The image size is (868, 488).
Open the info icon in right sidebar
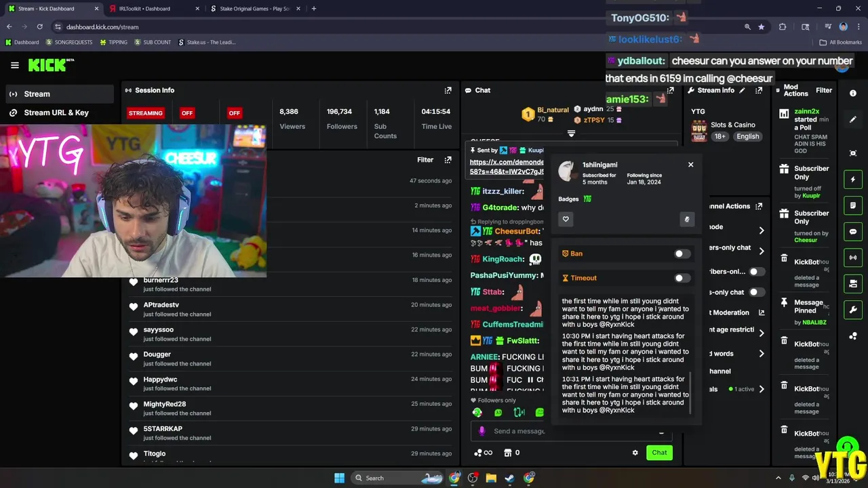853,94
